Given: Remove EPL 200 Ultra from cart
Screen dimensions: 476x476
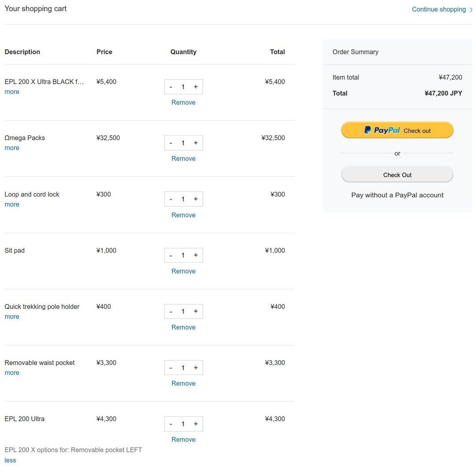Looking at the screenshot, I should 183,439.
